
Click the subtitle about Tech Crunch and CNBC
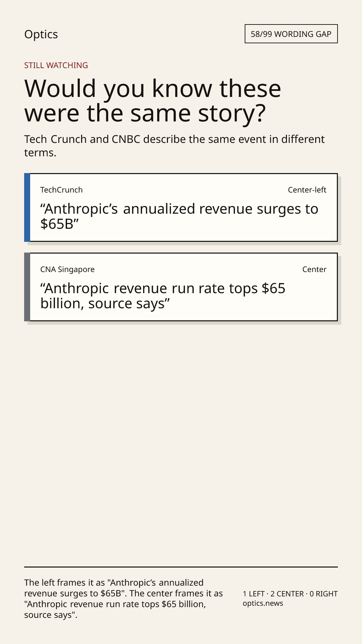[x=174, y=146]
